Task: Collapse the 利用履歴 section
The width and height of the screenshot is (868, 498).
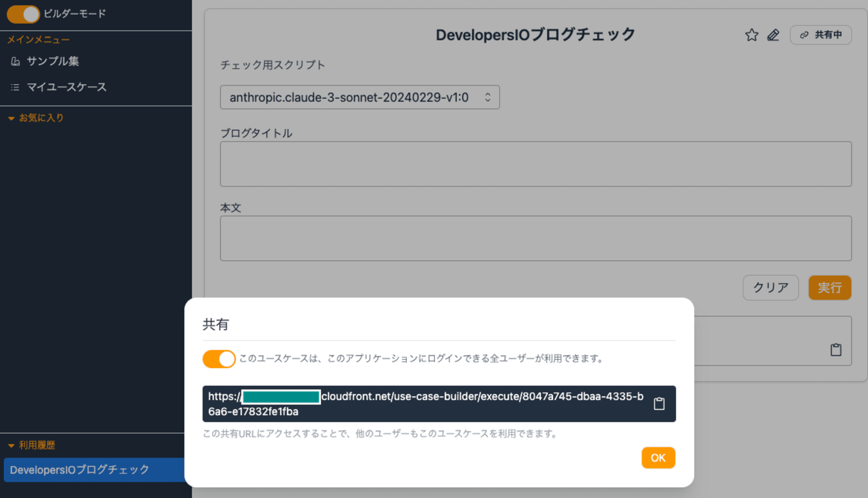Action: tap(32, 445)
